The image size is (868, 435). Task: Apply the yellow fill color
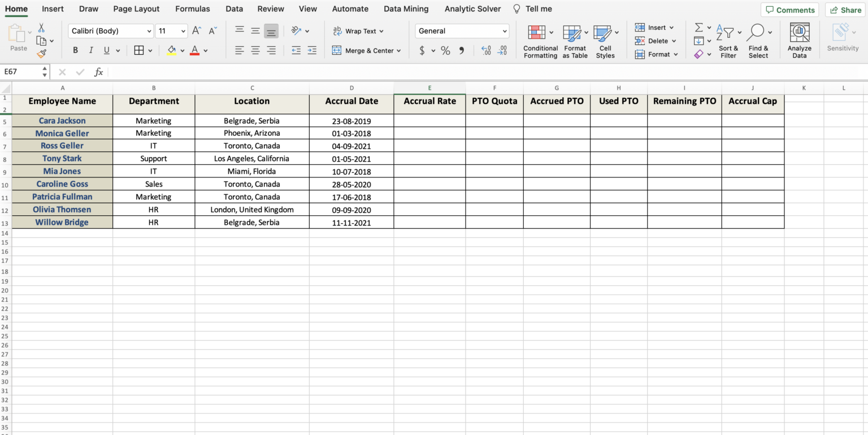(x=172, y=50)
